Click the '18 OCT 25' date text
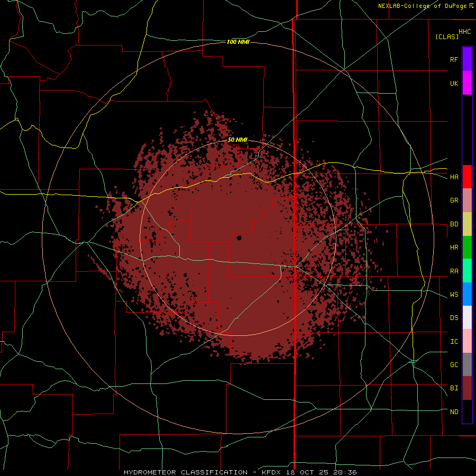Viewport: 476px width, 476px height. 308,472
